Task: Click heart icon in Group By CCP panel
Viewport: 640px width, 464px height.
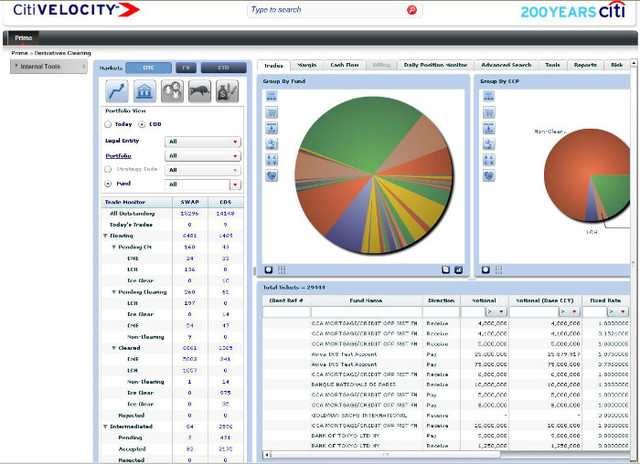Action: [489, 175]
